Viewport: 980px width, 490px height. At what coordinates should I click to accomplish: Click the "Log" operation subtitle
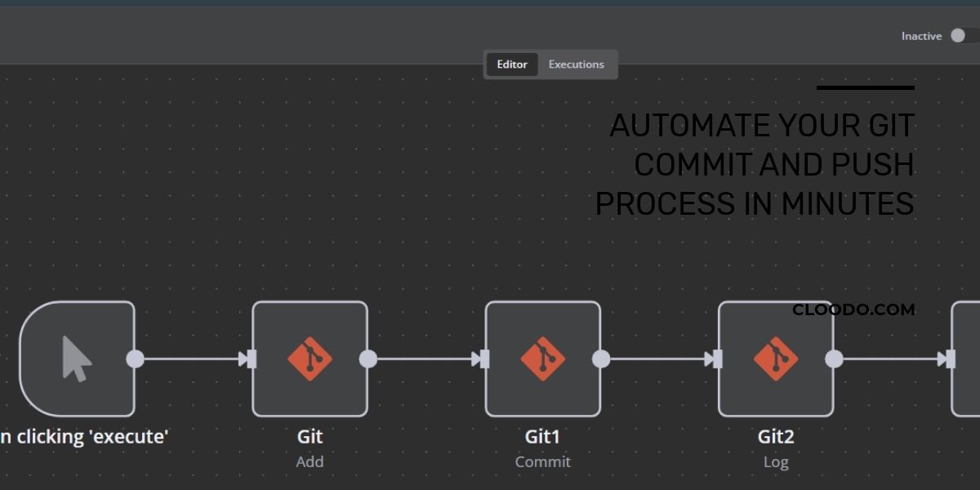coord(776,462)
